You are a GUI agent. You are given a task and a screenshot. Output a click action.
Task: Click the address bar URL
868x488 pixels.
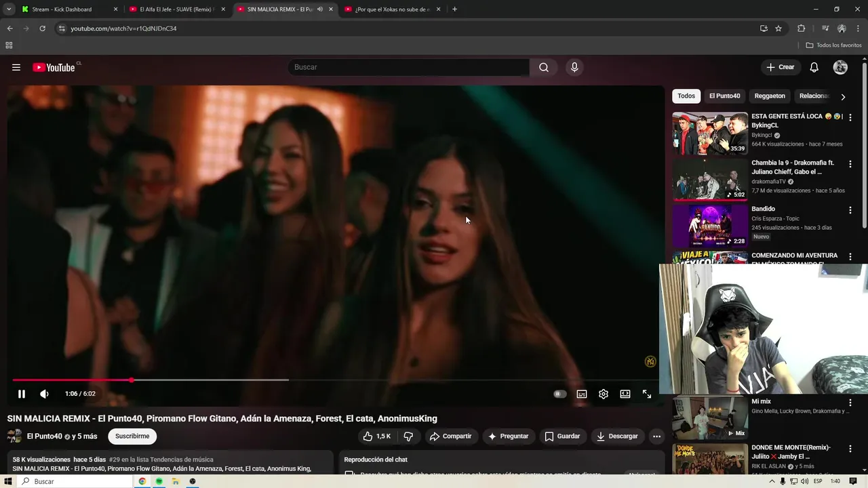pyautogui.click(x=123, y=28)
